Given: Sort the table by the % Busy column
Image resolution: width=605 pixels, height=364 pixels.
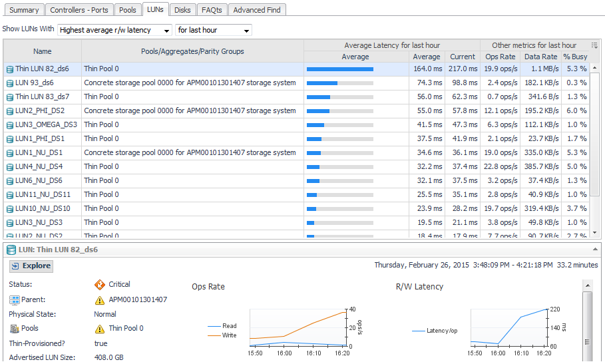Looking at the screenshot, I should pos(575,57).
